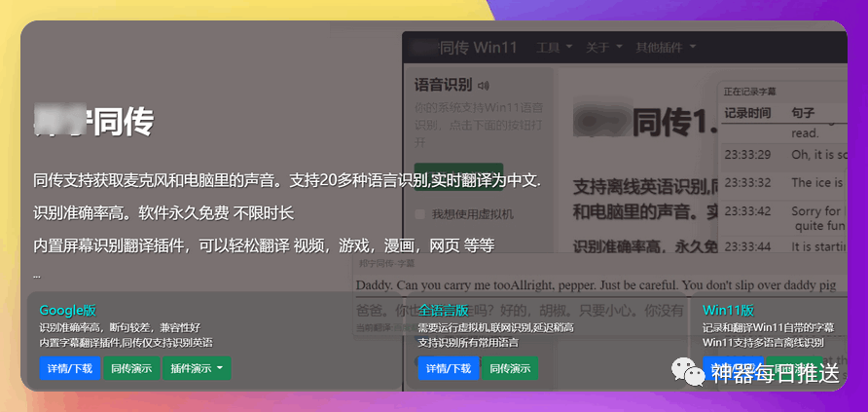Click the text 记录和翻译Win11自带的字幕
The image size is (868, 412).
769,328
